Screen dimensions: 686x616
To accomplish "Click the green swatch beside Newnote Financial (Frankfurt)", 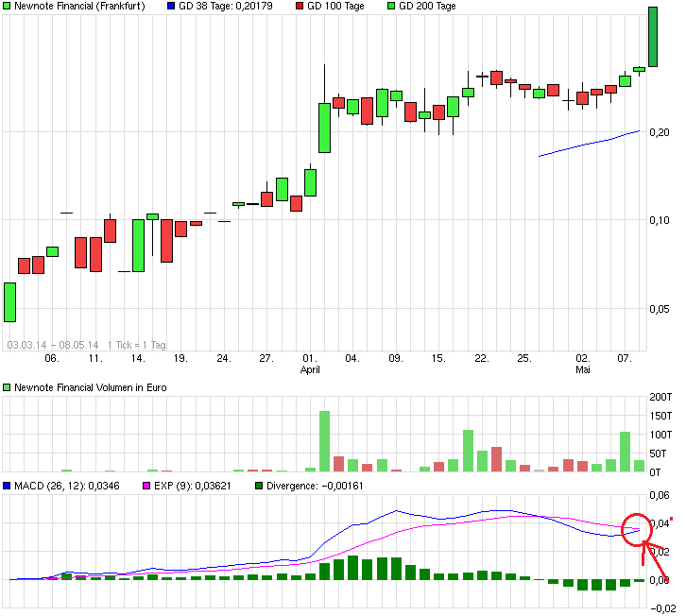I will [8, 7].
